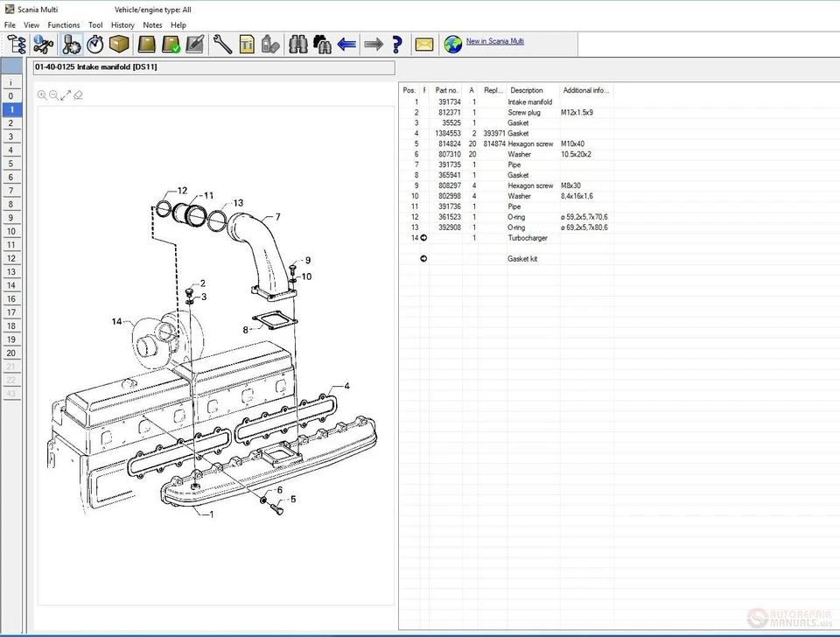Viewport: 840px width, 637px height.
Task: Select section 14 in the left number strip
Action: point(10,285)
